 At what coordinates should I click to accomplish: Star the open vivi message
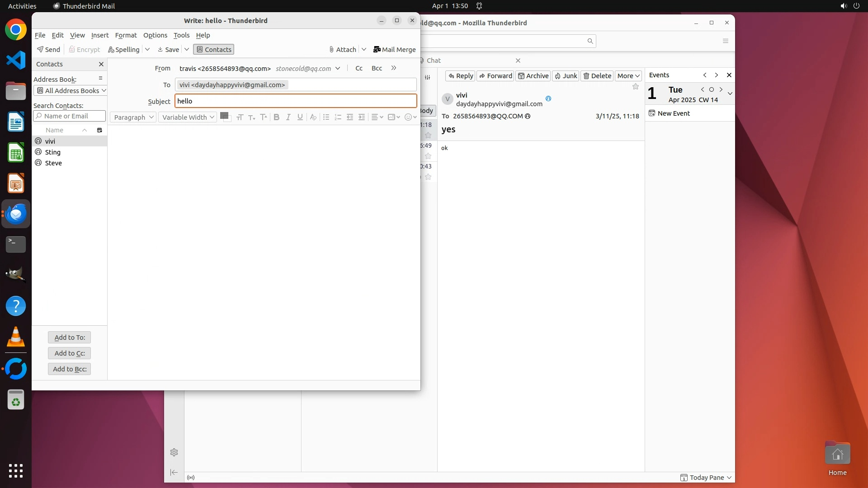point(636,87)
